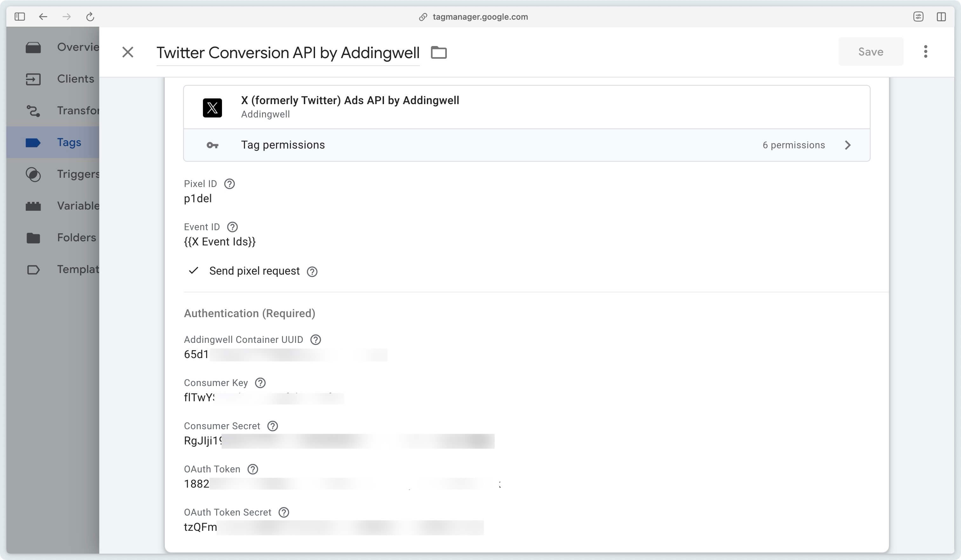This screenshot has width=961, height=560.
Task: Show help for OAuth Token
Action: pos(253,469)
